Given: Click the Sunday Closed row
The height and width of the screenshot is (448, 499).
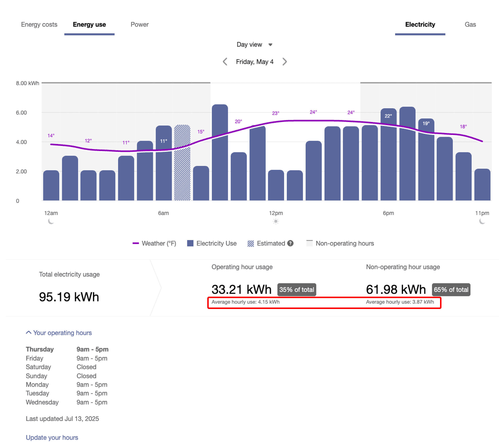Looking at the screenshot, I should click(61, 376).
